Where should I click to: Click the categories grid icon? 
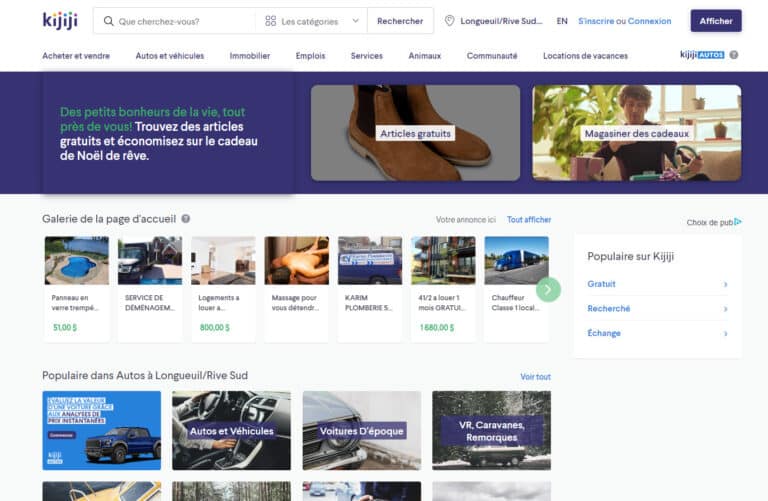pyautogui.click(x=270, y=21)
